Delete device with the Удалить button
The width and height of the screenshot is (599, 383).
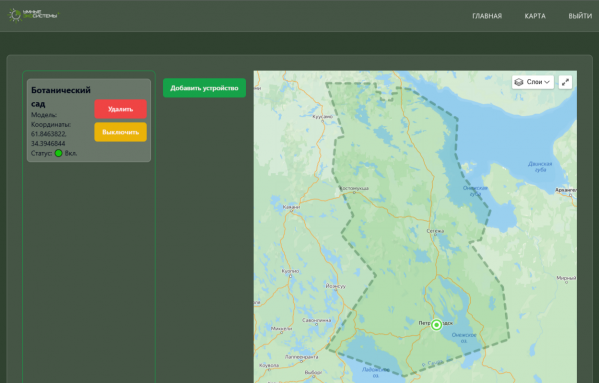(120, 109)
